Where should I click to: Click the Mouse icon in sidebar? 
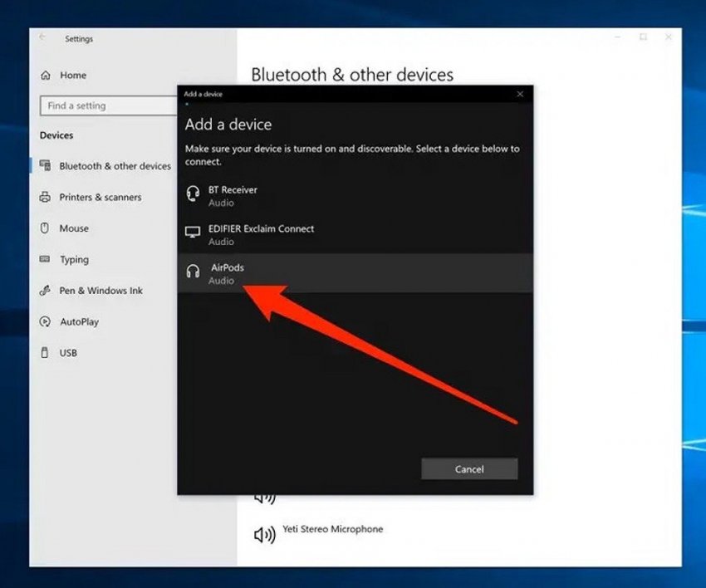pyautogui.click(x=45, y=228)
